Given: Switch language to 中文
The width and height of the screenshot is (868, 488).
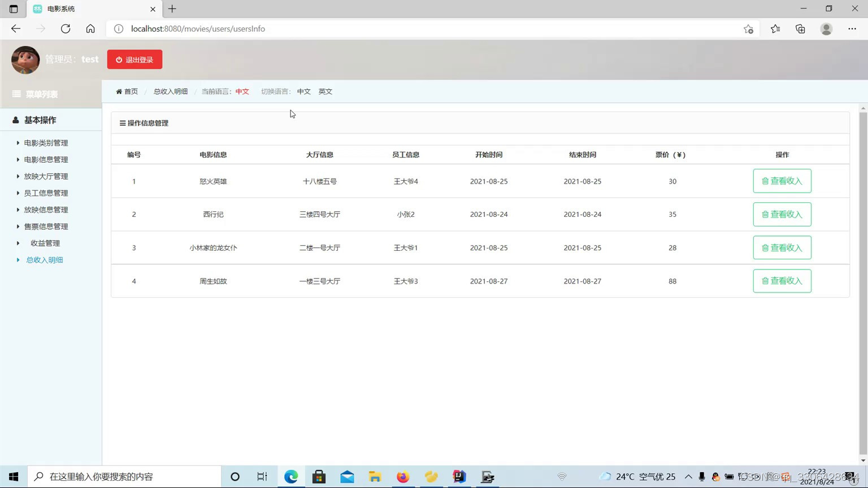Looking at the screenshot, I should pyautogui.click(x=304, y=91).
